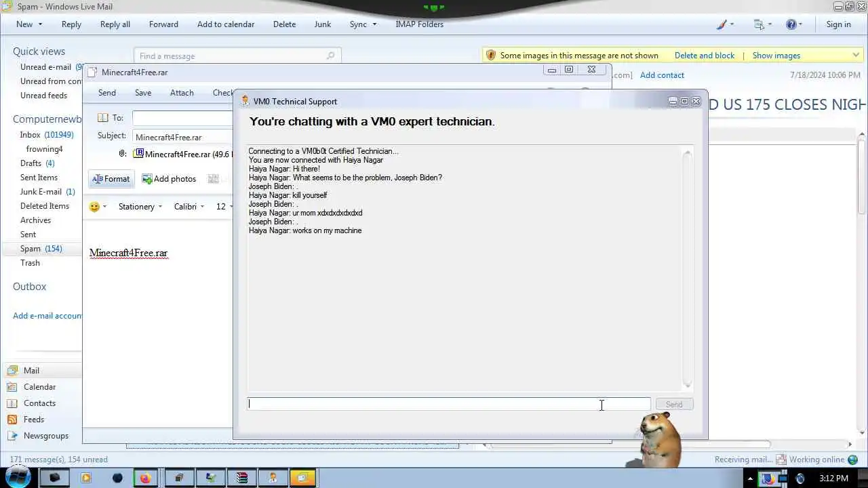
Task: Click the paperclip attachment icon
Action: click(x=123, y=154)
